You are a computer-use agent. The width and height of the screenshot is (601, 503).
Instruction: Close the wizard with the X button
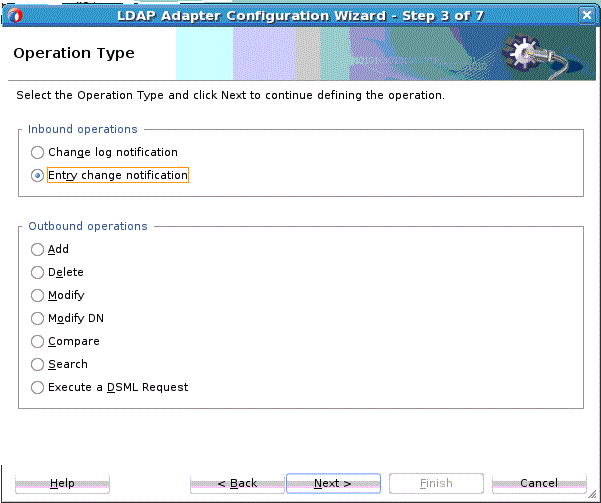pos(586,15)
